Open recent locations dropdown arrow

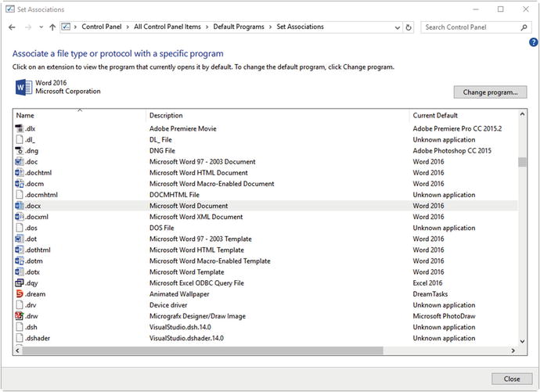[x=41, y=27]
